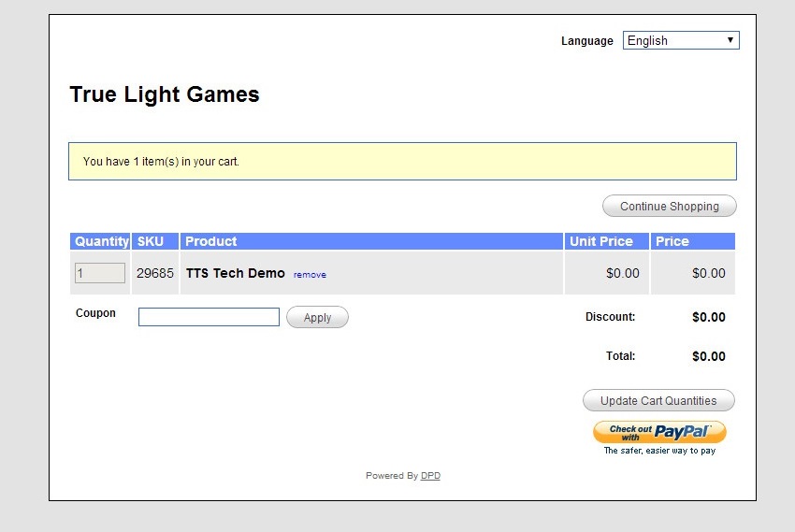Click the SKU number 29685

tap(155, 273)
